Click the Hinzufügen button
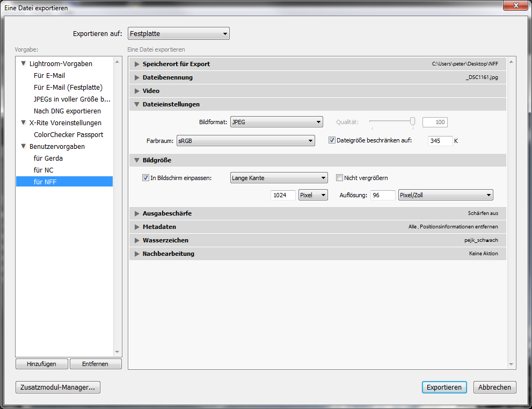The image size is (532, 409). (42, 364)
